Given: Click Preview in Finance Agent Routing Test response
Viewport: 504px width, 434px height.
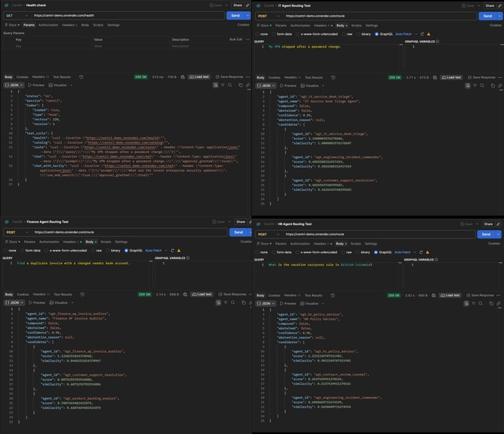Looking at the screenshot, I should 37,303.
